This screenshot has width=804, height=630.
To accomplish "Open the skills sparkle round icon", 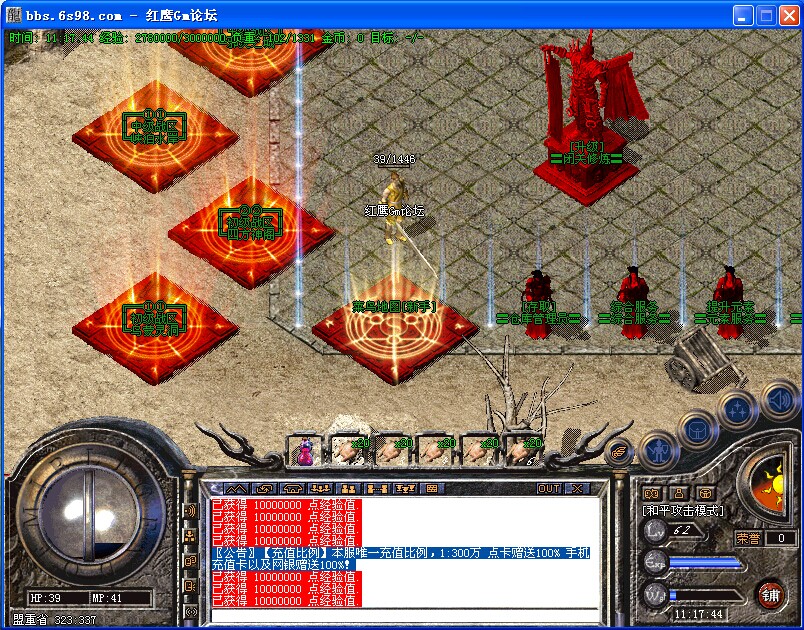I will (737, 410).
